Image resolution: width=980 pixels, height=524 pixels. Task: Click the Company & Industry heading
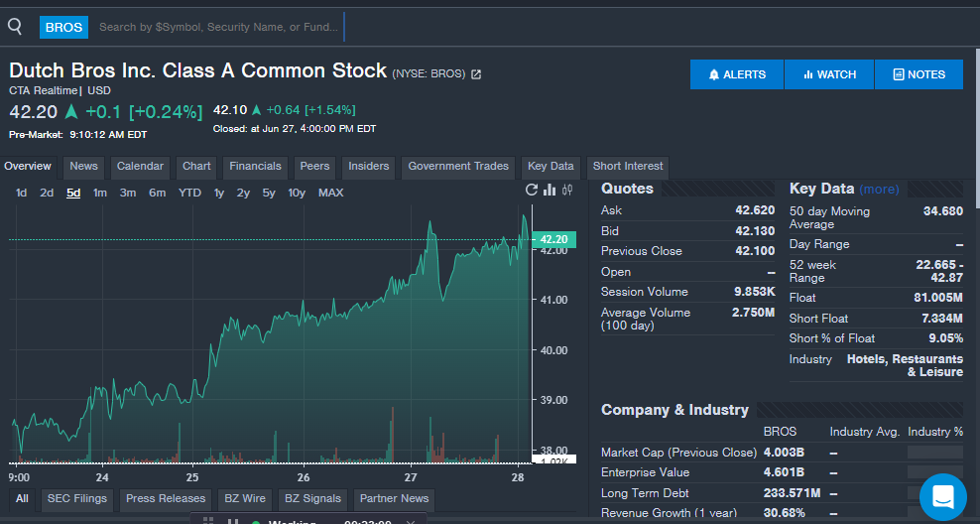(x=674, y=410)
